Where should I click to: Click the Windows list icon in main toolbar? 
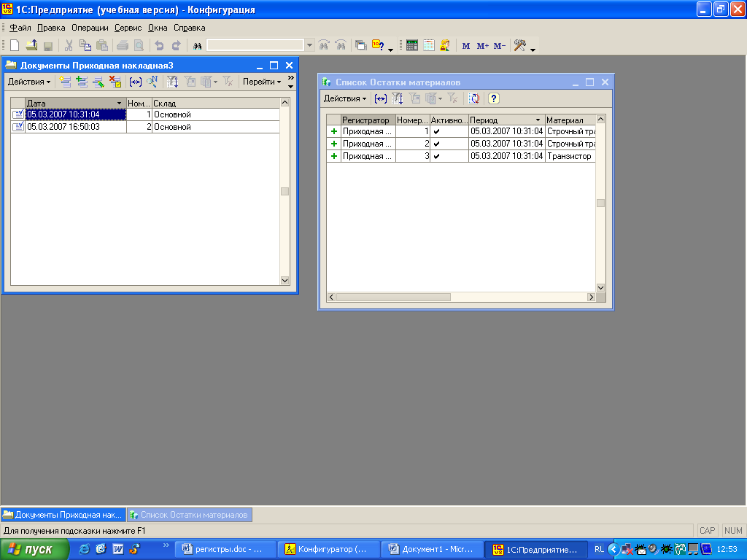[x=360, y=45]
